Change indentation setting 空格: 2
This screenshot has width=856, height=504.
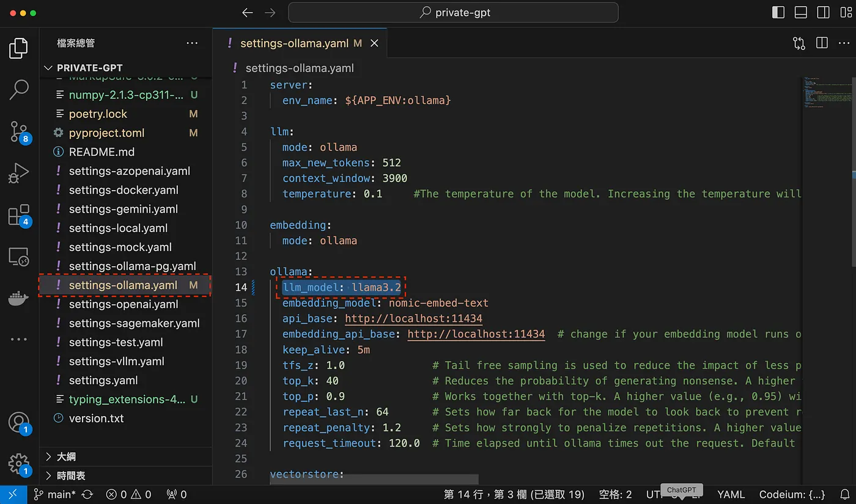pos(615,494)
